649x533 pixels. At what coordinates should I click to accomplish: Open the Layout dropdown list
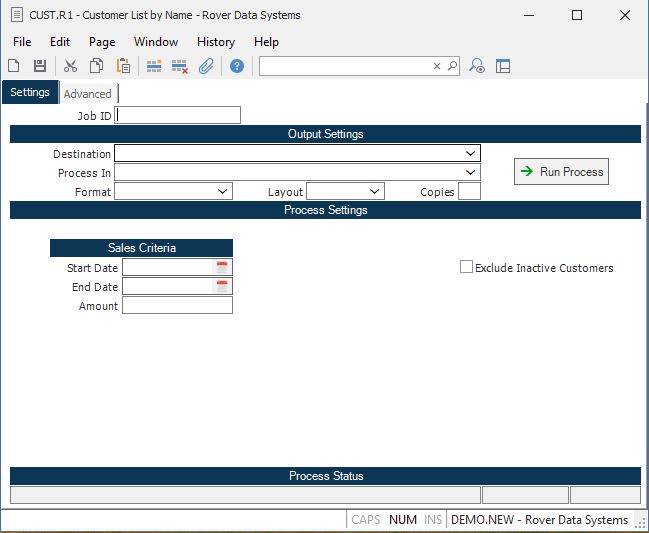(x=374, y=191)
